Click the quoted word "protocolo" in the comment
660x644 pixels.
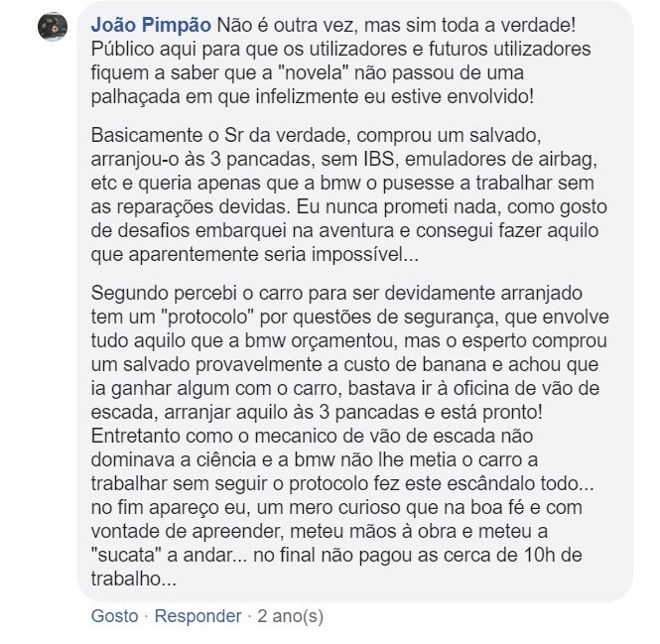[206, 317]
